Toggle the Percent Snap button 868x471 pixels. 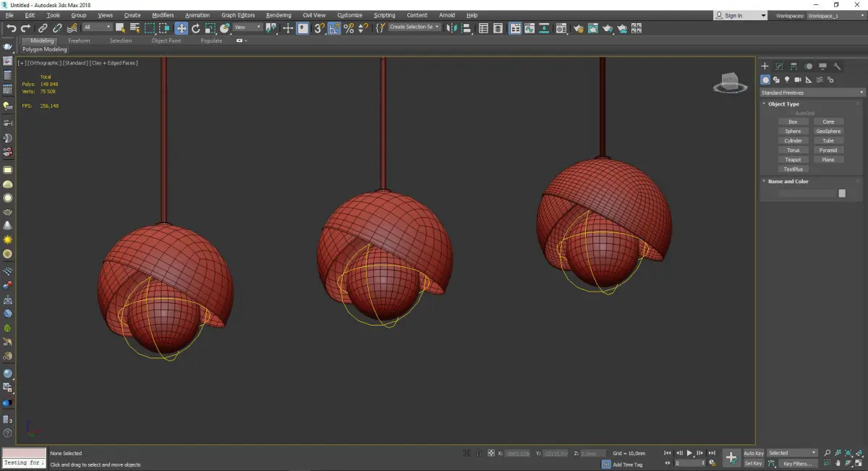(x=349, y=28)
